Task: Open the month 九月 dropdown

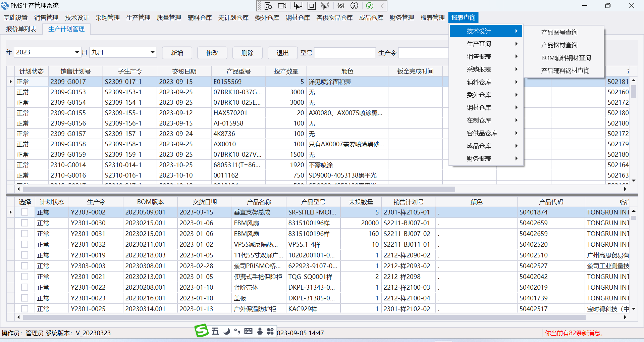Action: pyautogui.click(x=152, y=52)
